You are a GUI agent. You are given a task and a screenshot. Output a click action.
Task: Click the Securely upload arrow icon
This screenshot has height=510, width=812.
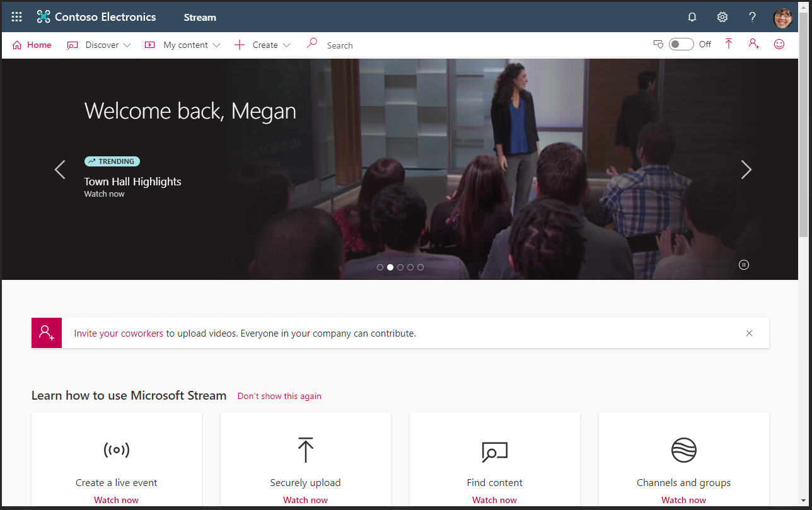[x=306, y=450]
